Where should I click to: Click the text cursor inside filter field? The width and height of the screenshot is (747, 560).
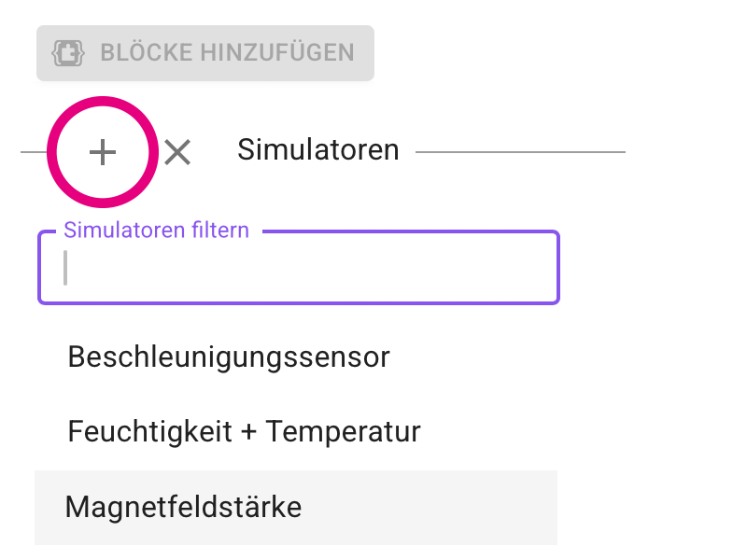point(65,268)
